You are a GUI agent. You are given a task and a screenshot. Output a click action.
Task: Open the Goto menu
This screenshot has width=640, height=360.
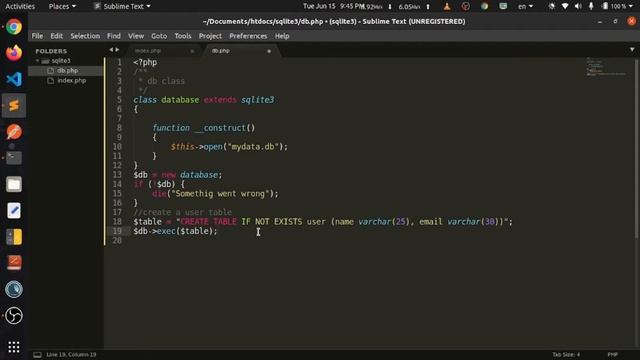click(159, 36)
